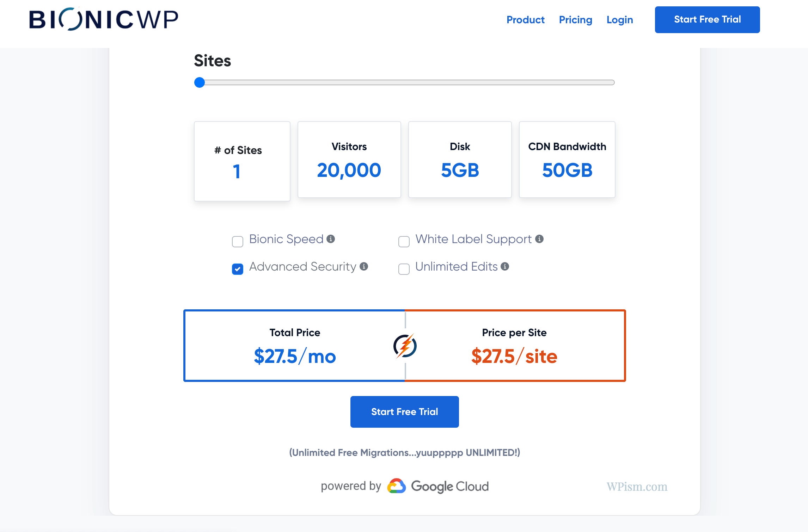808x532 pixels.
Task: Open the Pricing page
Action: (x=575, y=20)
